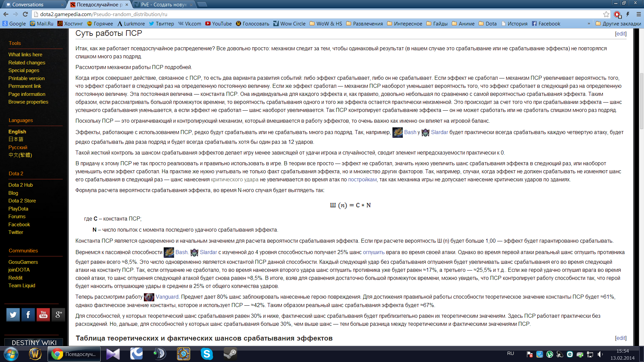This screenshot has width=644, height=362.
Task: Bookmark this page with the star icon
Action: click(x=606, y=14)
